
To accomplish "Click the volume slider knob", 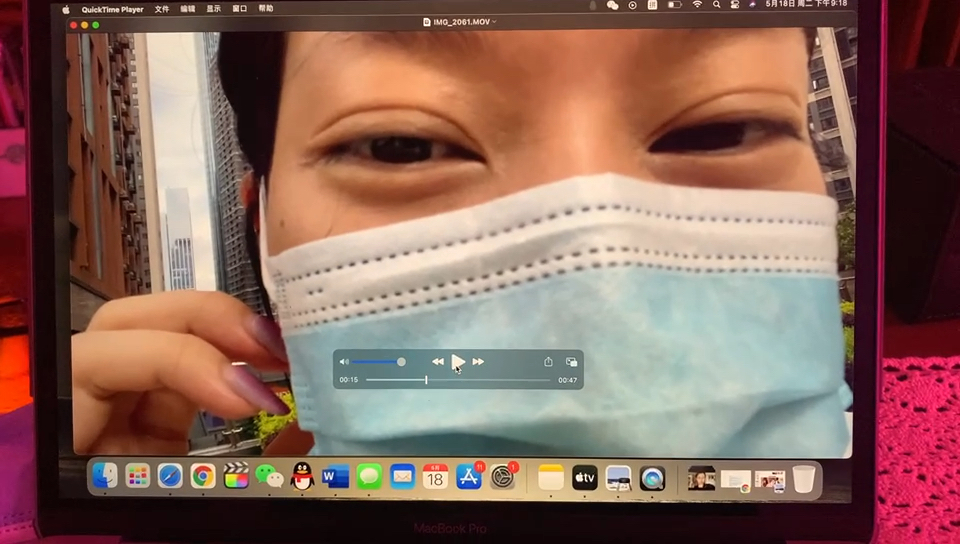I will coord(401,362).
